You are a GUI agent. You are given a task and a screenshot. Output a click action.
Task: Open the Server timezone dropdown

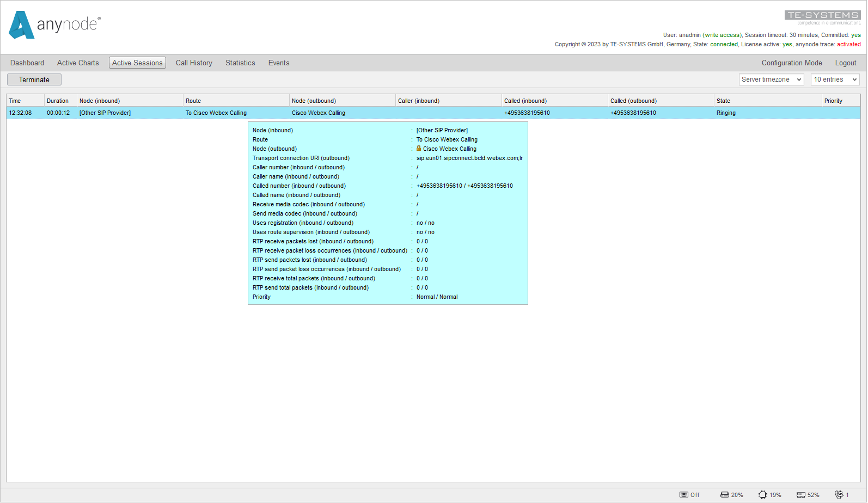pos(772,79)
